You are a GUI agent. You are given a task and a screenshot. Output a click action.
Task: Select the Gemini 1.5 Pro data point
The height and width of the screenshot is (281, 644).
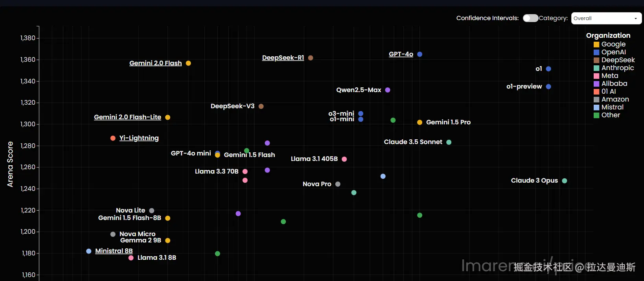pyautogui.click(x=420, y=122)
